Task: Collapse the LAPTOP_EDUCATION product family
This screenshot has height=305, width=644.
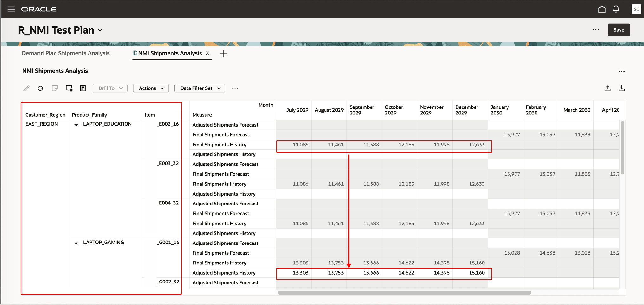Action: click(x=76, y=125)
